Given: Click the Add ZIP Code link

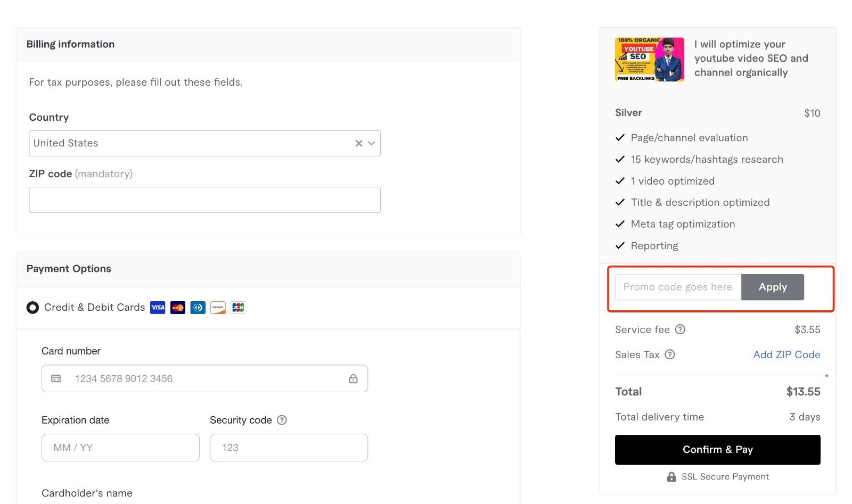Looking at the screenshot, I should (787, 354).
